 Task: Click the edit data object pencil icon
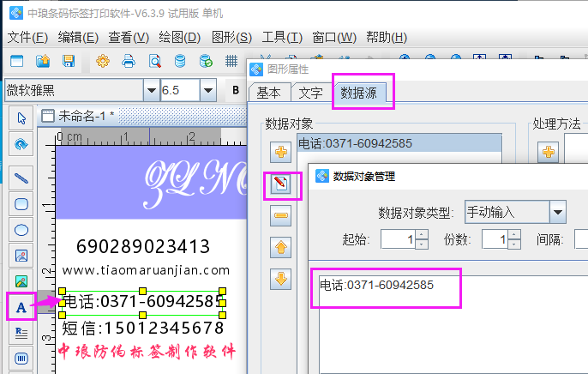(x=281, y=184)
